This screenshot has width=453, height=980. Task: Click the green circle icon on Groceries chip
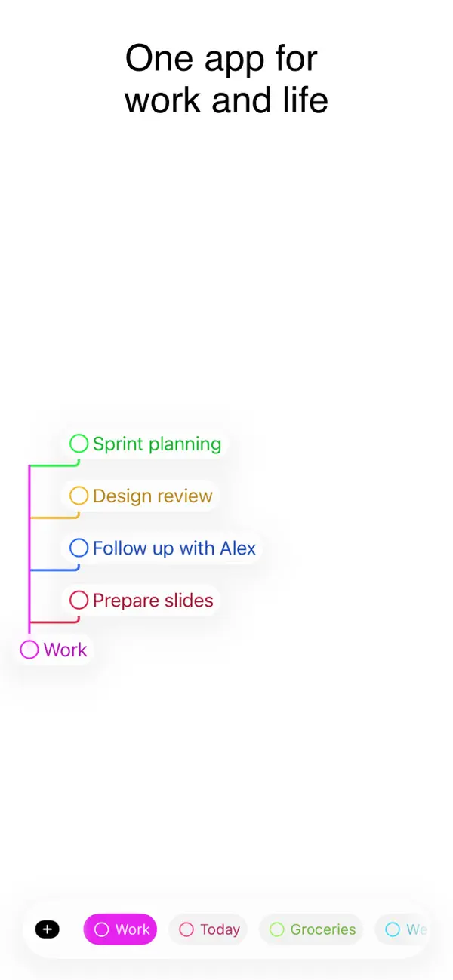(x=277, y=929)
